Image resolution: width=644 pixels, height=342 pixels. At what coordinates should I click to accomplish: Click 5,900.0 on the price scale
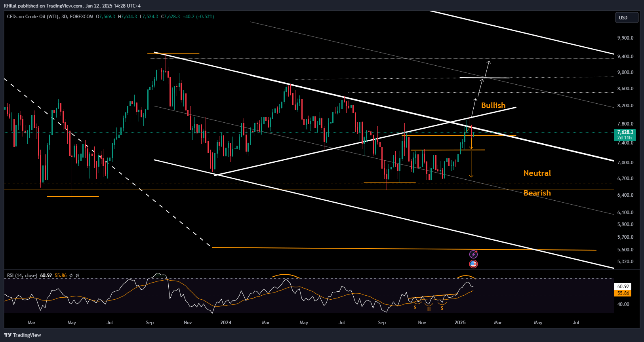pyautogui.click(x=625, y=224)
